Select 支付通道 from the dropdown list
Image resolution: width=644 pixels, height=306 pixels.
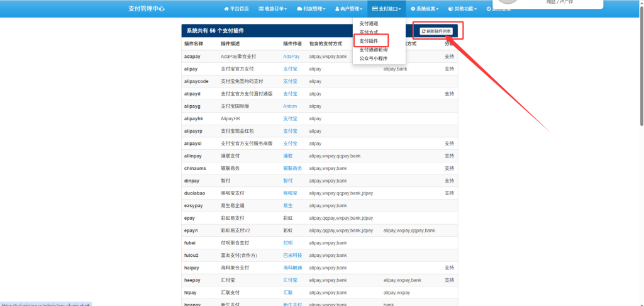[369, 23]
